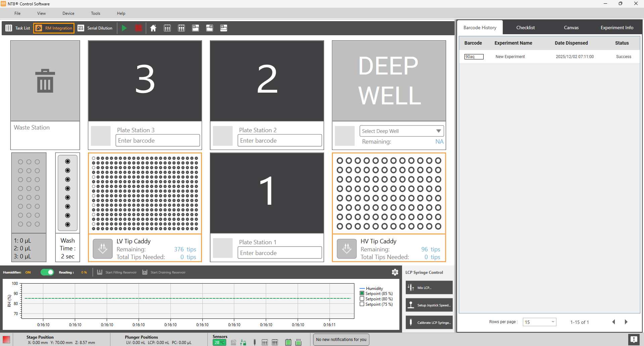
Task: Click the red Stop icon in toolbar
Action: (x=138, y=28)
